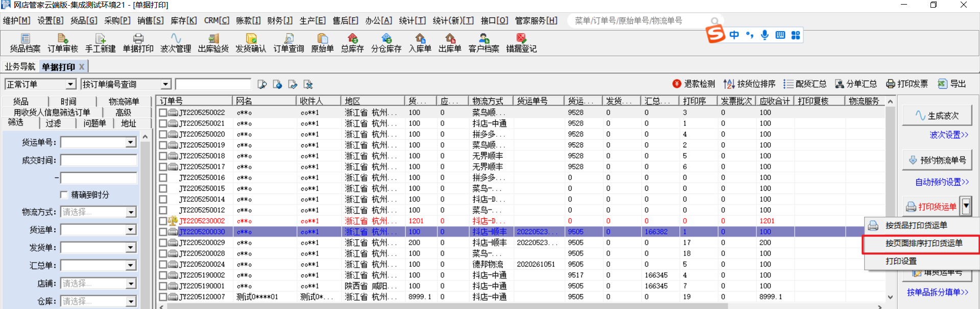The width and height of the screenshot is (980, 309).
Task: Click the 原始单 toolbar icon
Action: (x=323, y=43)
